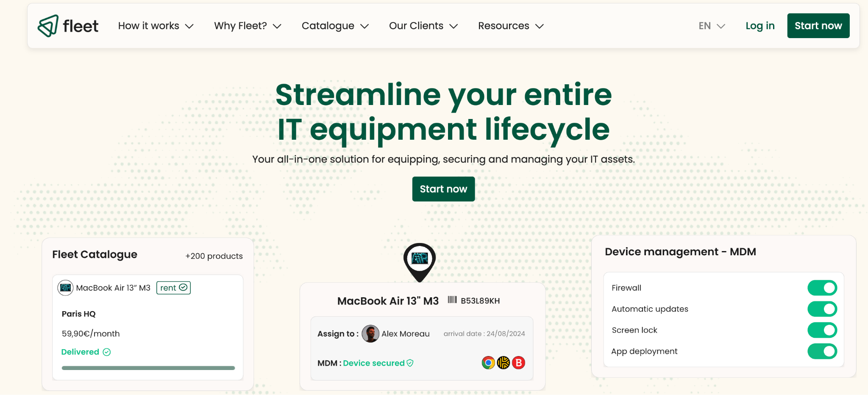Expand the Why Fleet? chevron

277,26
